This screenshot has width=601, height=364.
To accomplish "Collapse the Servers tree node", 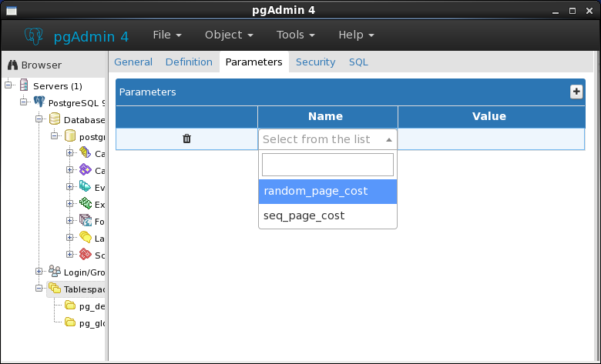I will [8, 85].
